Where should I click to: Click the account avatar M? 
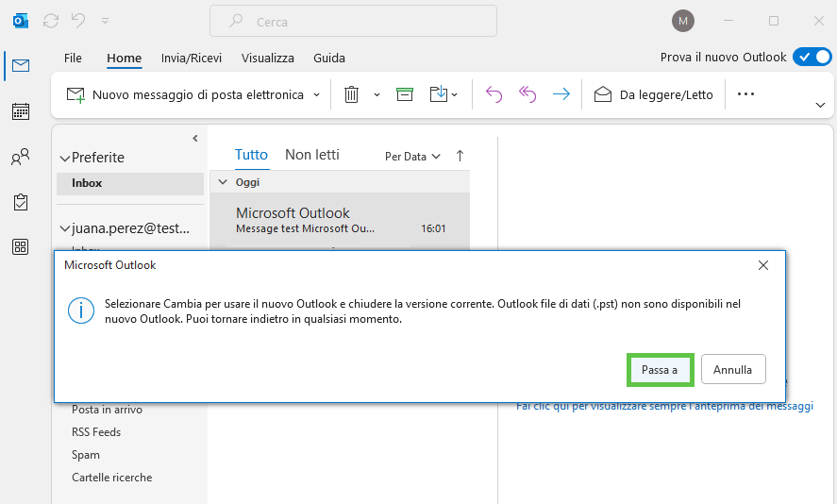coord(683,22)
